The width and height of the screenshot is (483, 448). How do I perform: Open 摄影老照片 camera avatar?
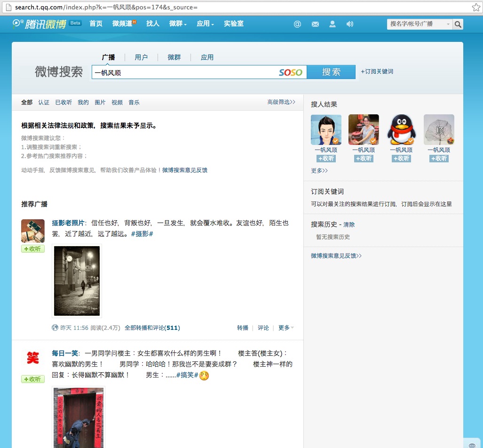coord(33,231)
